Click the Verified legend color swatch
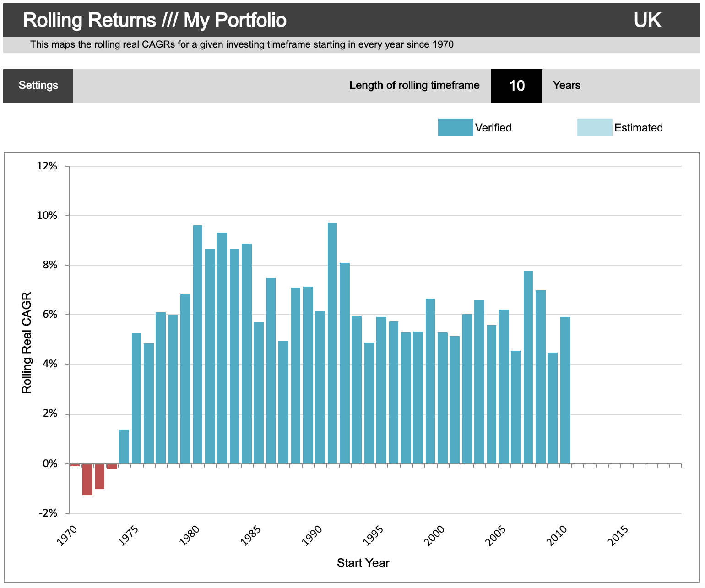Screen dimensions: 705x588 point(455,127)
